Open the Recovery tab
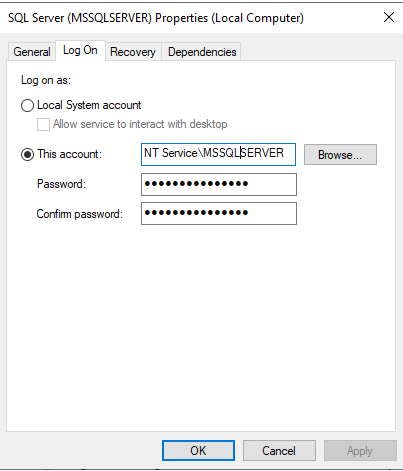Image resolution: width=403 pixels, height=471 pixels. (133, 52)
